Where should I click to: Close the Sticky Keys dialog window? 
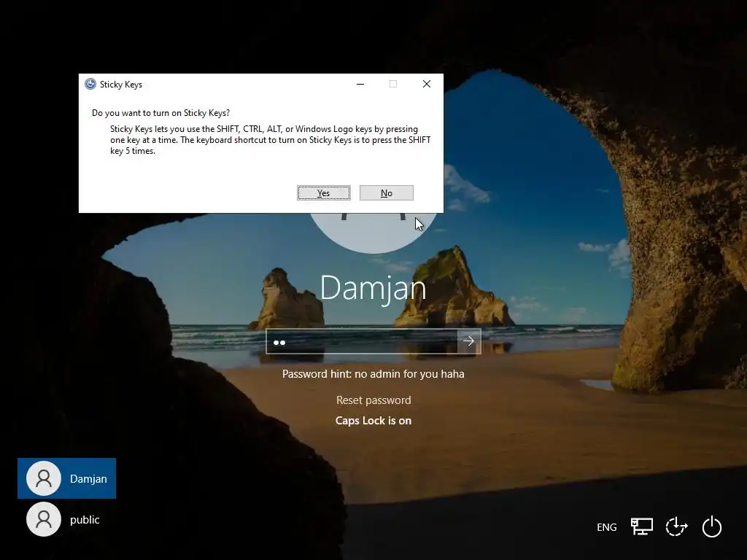pos(427,84)
